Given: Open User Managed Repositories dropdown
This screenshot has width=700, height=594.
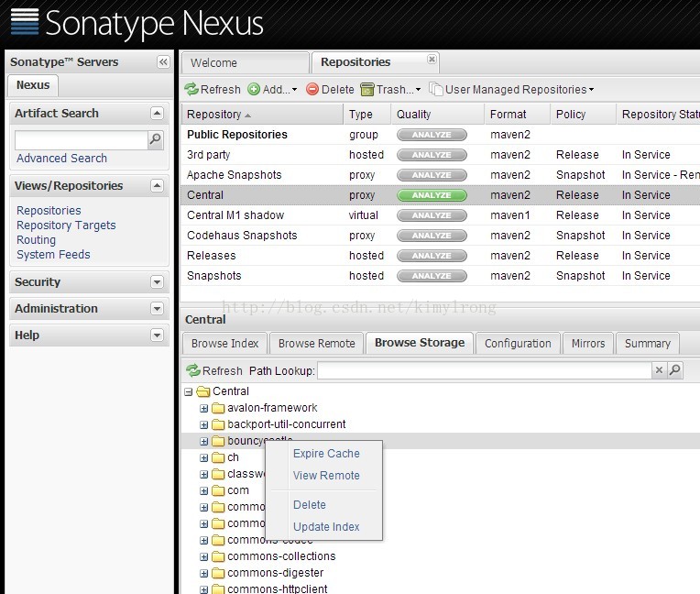Looking at the screenshot, I should [511, 89].
